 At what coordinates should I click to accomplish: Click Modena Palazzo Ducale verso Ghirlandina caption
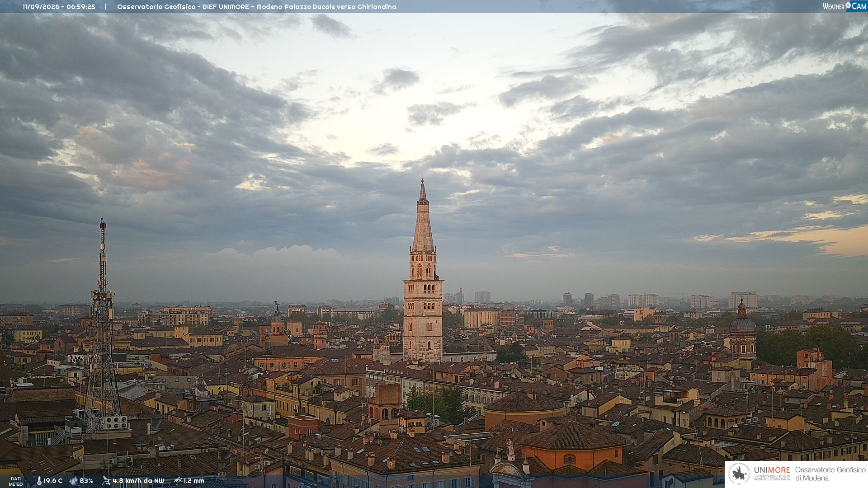(x=326, y=7)
